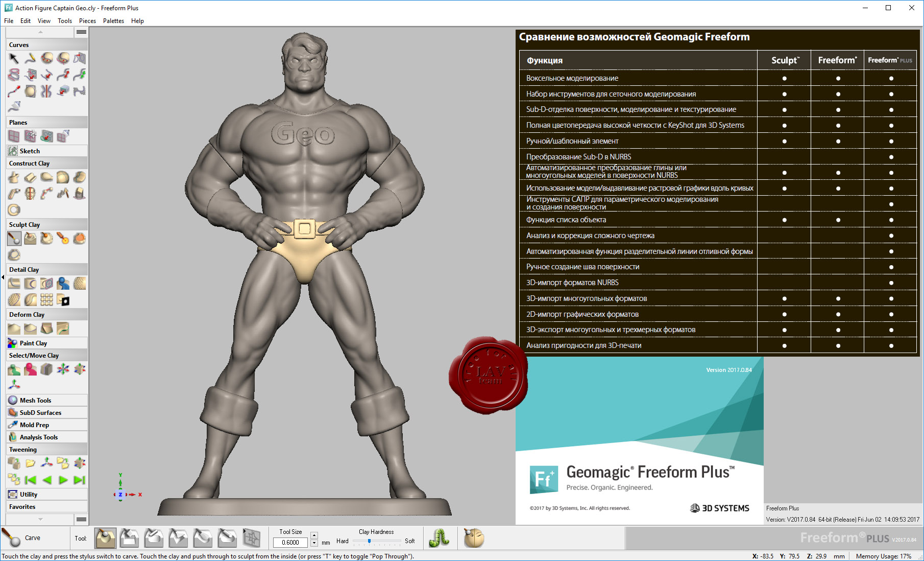The image size is (924, 561).
Task: Select the second carve tool shape option
Action: point(130,538)
